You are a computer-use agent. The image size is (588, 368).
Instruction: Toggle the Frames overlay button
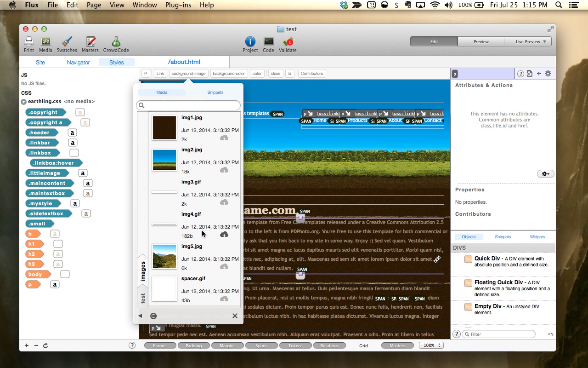(160, 345)
